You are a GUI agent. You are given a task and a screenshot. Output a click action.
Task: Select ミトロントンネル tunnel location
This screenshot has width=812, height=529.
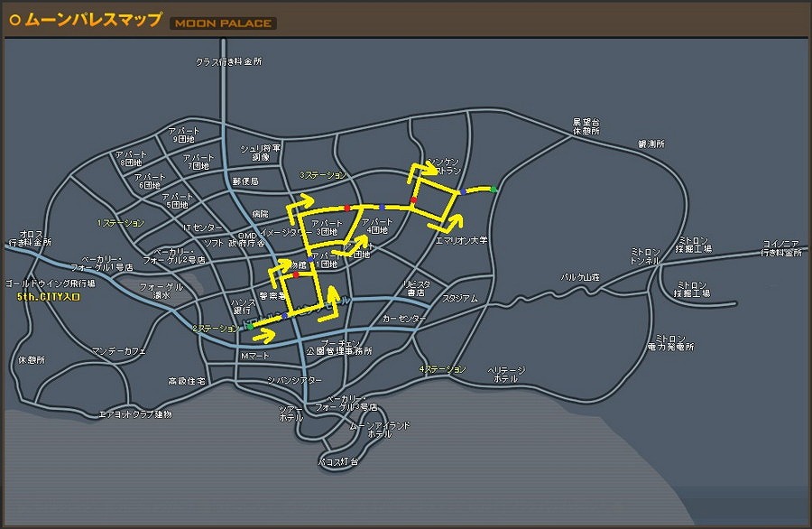click(645, 255)
